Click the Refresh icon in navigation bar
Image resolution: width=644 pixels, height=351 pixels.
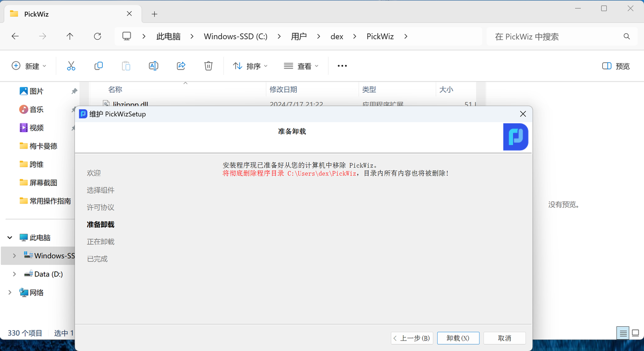(98, 36)
